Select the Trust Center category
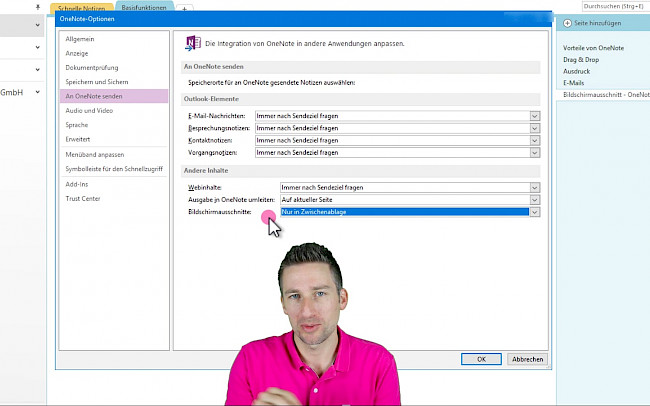The width and height of the screenshot is (650, 406). 84,198
